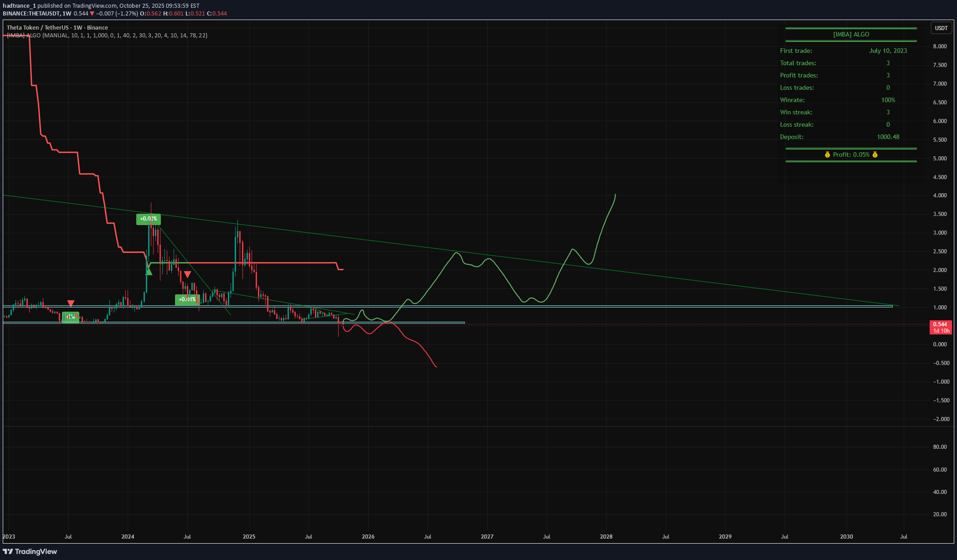Click the 2028 label on time axis

606,537
